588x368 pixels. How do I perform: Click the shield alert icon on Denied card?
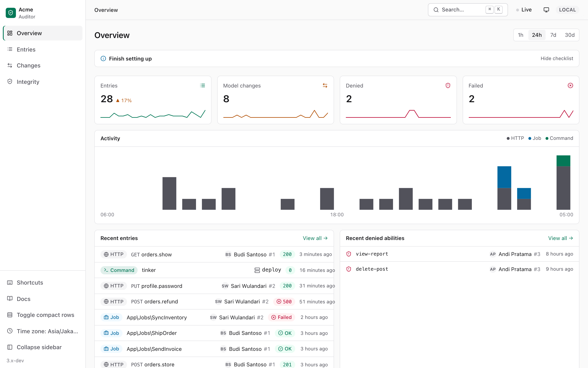[448, 85]
